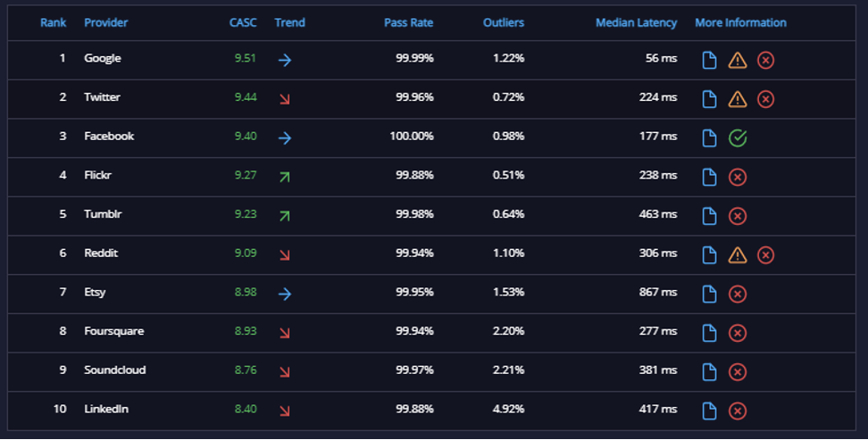
Task: Open the document icon in Soundcloud row
Action: 709,372
